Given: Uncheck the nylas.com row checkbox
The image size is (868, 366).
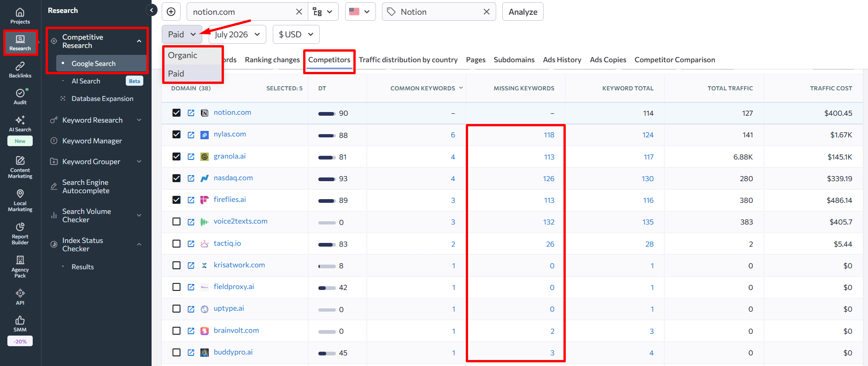Looking at the screenshot, I should [x=176, y=135].
